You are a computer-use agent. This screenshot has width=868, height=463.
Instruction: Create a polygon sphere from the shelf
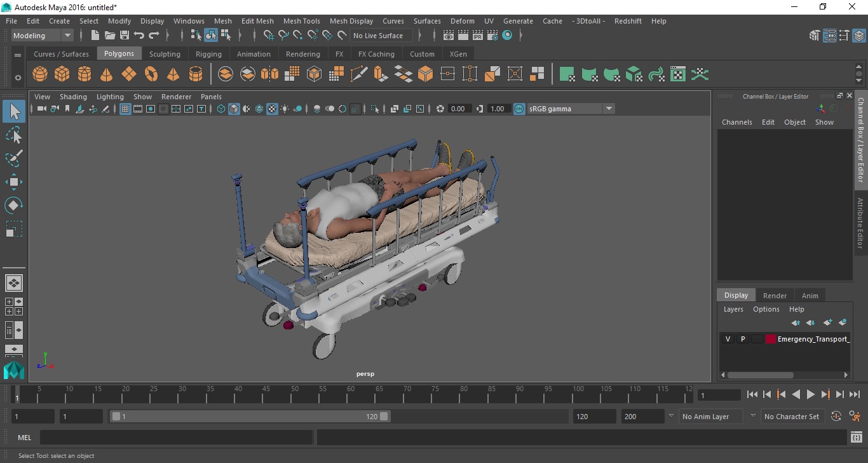[x=40, y=74]
